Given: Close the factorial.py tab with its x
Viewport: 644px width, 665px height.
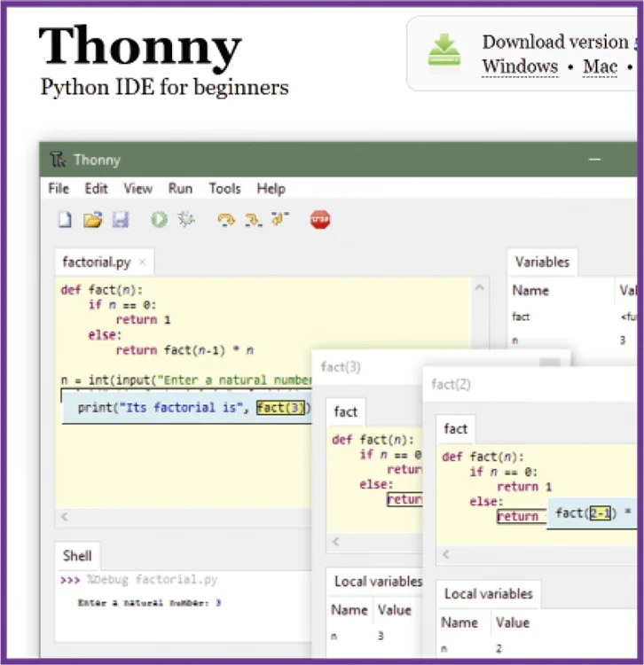Looking at the screenshot, I should 142,262.
